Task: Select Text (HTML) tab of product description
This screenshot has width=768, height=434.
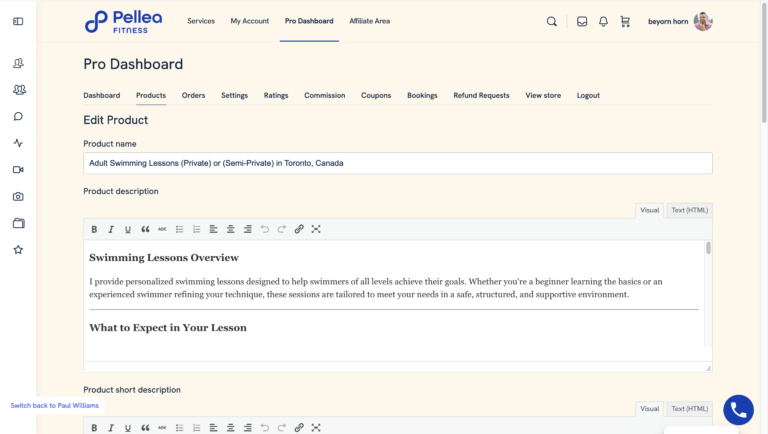Action: pos(690,210)
